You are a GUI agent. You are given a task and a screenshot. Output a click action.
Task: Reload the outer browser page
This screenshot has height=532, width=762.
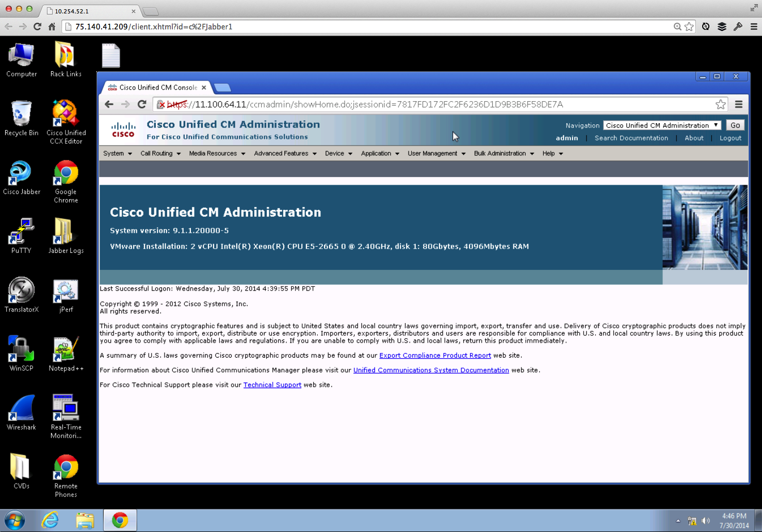click(x=37, y=26)
